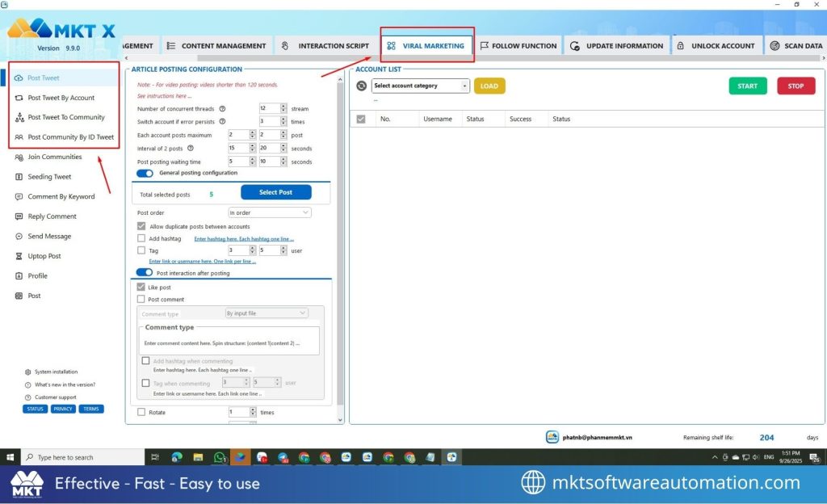Turn off General posting configuration toggle
This screenshot has width=827, height=504.
coord(145,173)
